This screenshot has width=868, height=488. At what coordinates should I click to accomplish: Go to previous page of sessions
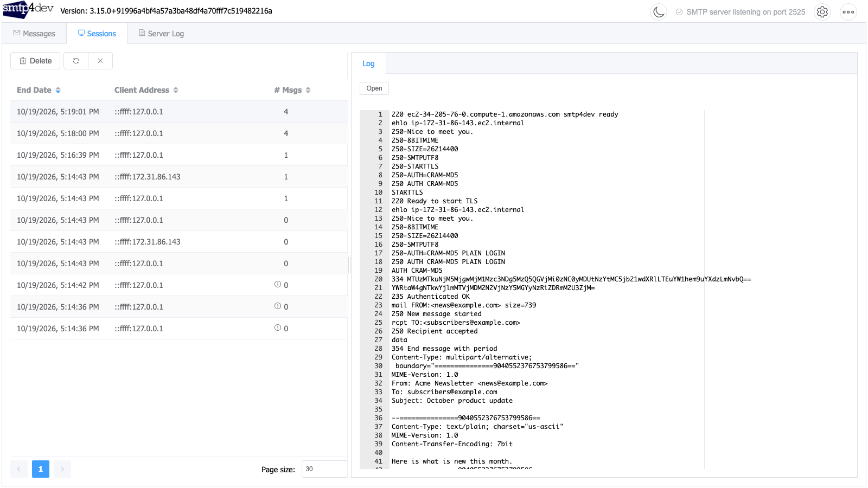[x=19, y=469]
